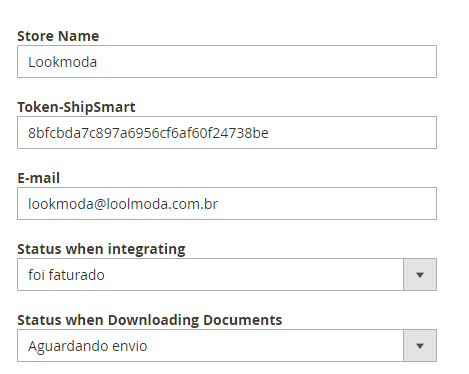Place cursor on the 'Lookmoda' text
Image resolution: width=469 pixels, height=374 pixels.
62,62
